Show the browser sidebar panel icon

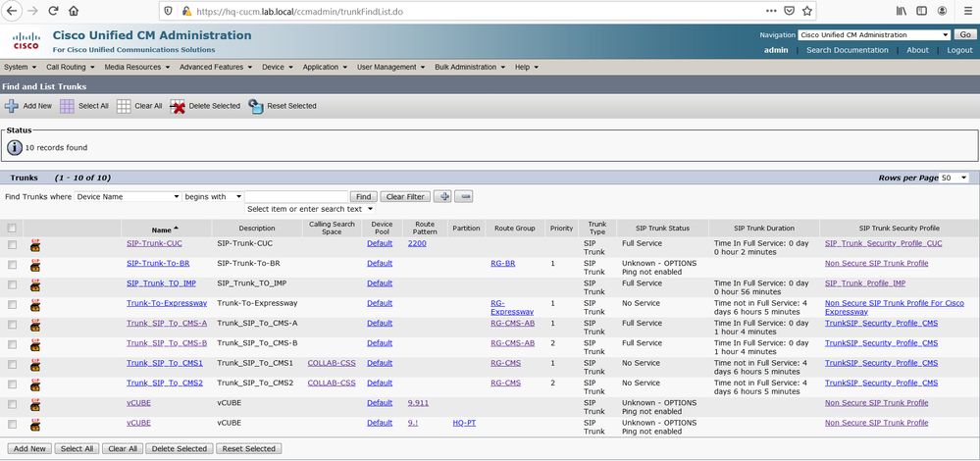click(x=921, y=11)
